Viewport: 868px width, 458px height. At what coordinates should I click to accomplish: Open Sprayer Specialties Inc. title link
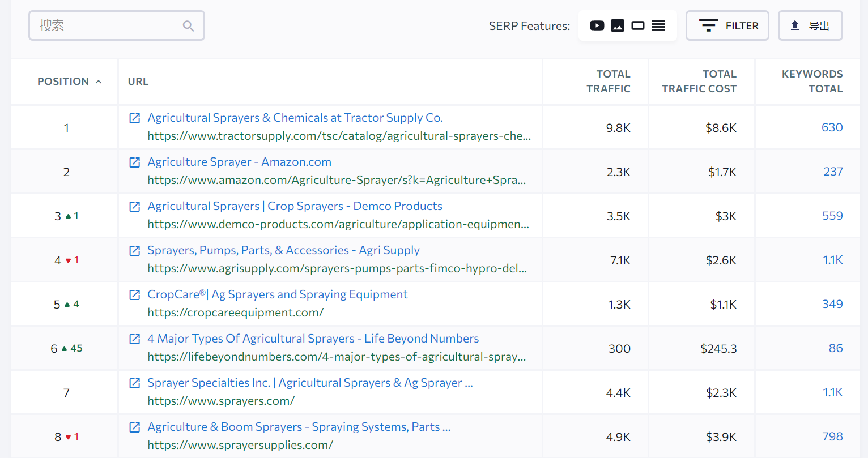pos(310,383)
